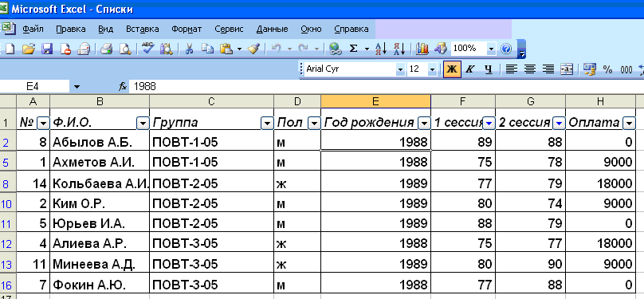644x299 pixels.
Task: Center text in the cell
Action: (529, 69)
